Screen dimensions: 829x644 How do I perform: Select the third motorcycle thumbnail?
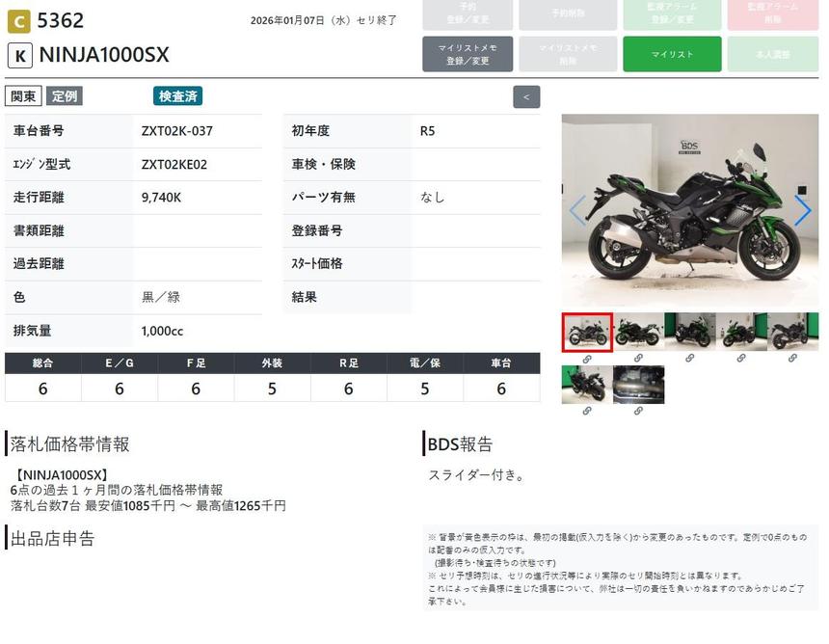[689, 332]
